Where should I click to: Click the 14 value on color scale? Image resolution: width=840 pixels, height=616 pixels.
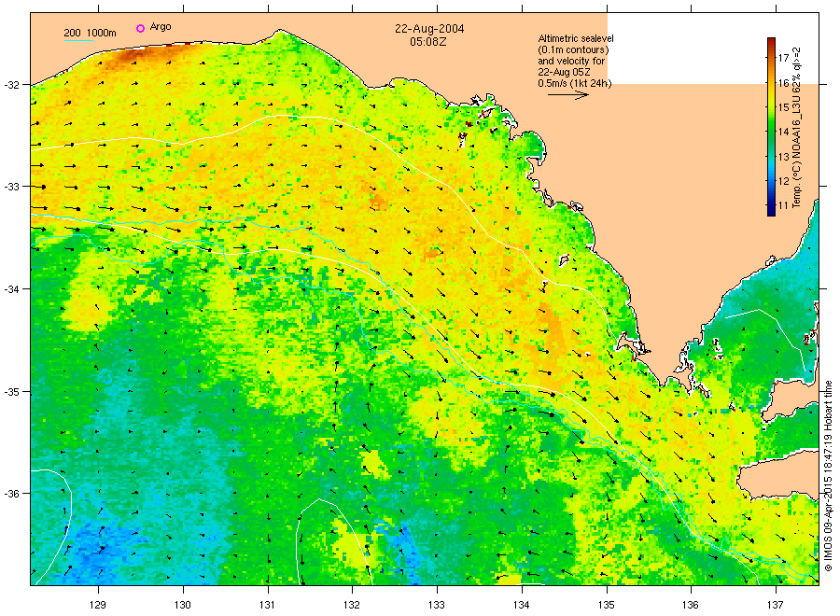[783, 132]
